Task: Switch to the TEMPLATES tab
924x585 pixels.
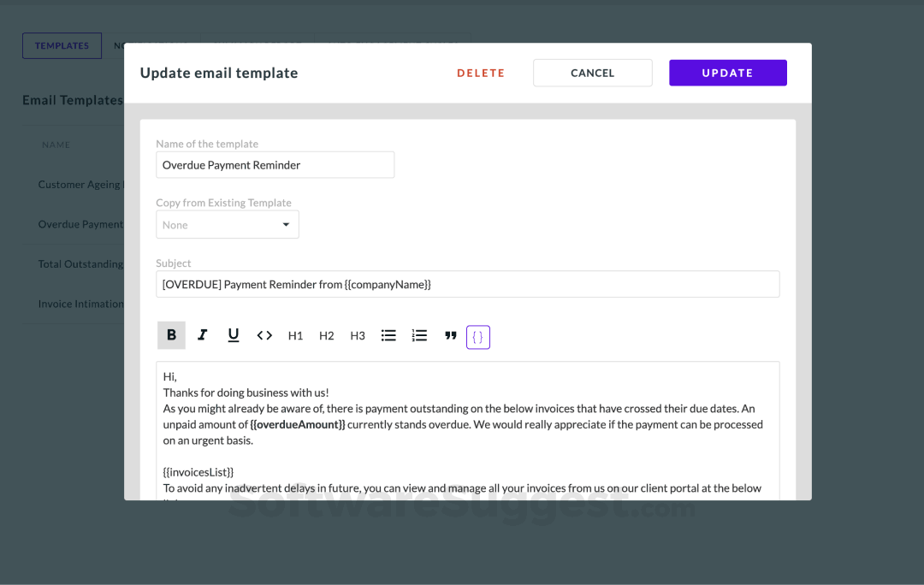Action: [x=62, y=45]
